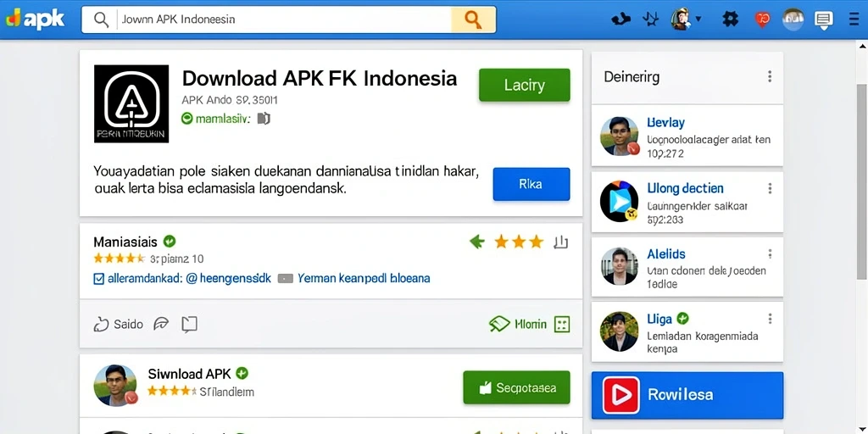The width and height of the screenshot is (868, 434).
Task: Click the round user avatar in header
Action: pyautogui.click(x=793, y=19)
